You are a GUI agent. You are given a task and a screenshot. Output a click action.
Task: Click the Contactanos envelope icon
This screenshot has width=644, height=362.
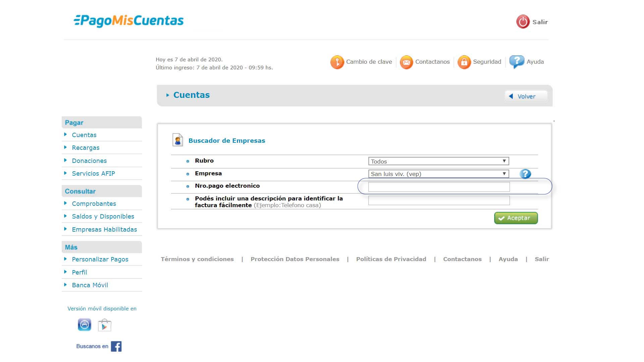point(406,62)
